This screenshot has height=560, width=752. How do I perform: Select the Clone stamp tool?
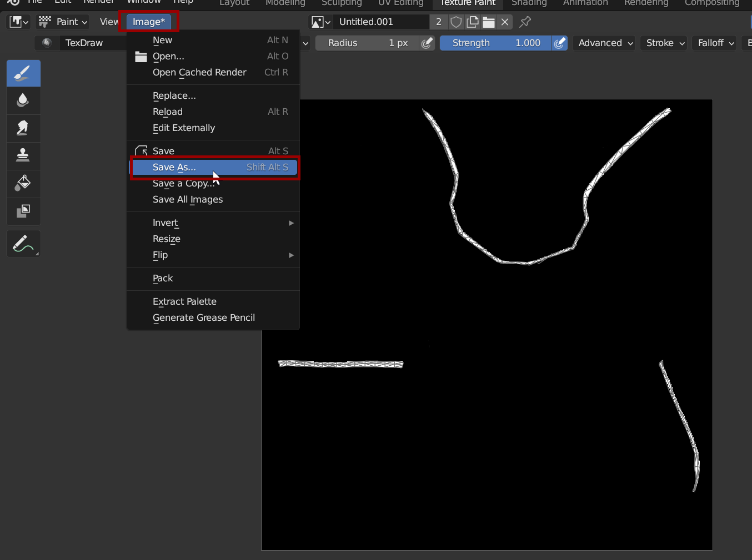tap(23, 155)
